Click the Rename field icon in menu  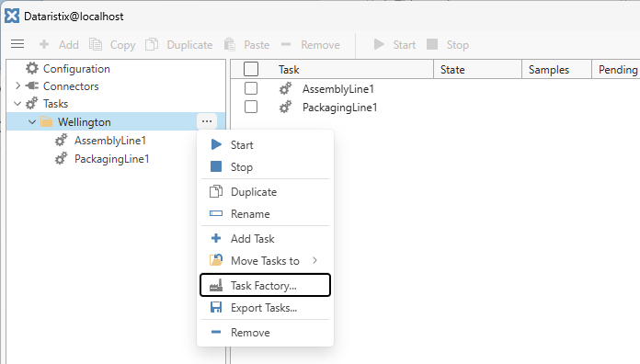coord(216,213)
